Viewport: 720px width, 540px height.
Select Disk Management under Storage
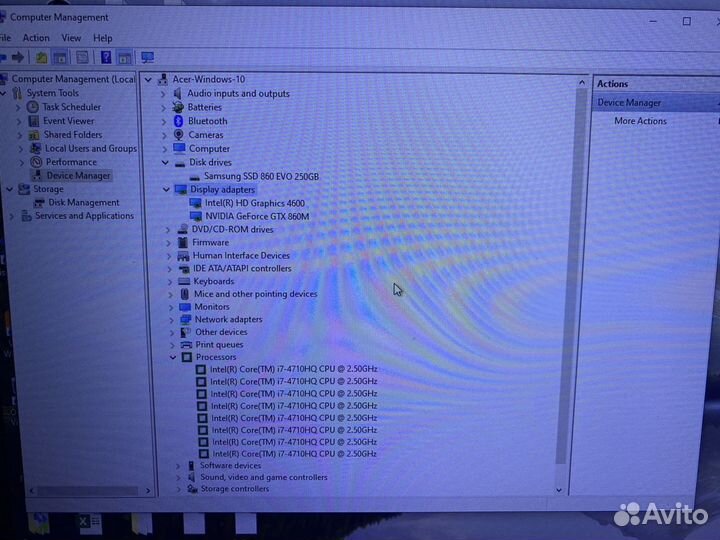[x=84, y=202]
